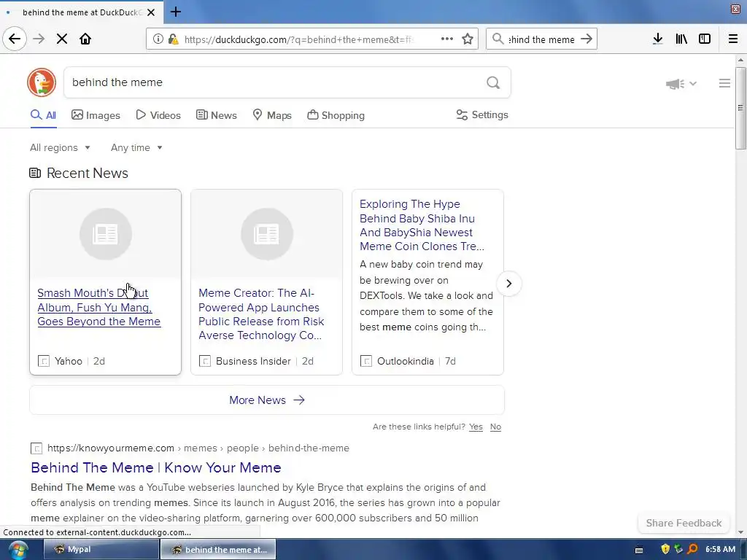Image resolution: width=747 pixels, height=560 pixels.
Task: Click the Business Insider source label
Action: 253,361
